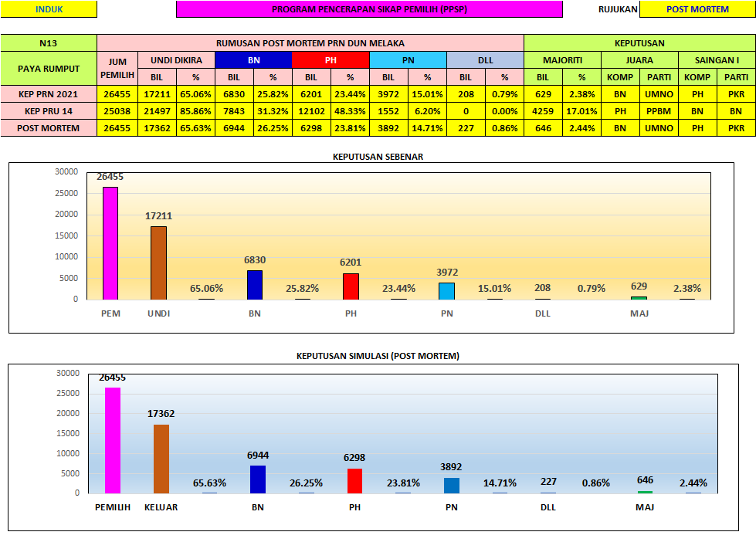Click the UNDI axis label in KEPUTUSAN SEBENAR chart
This screenshot has height=559, width=756.
click(158, 313)
